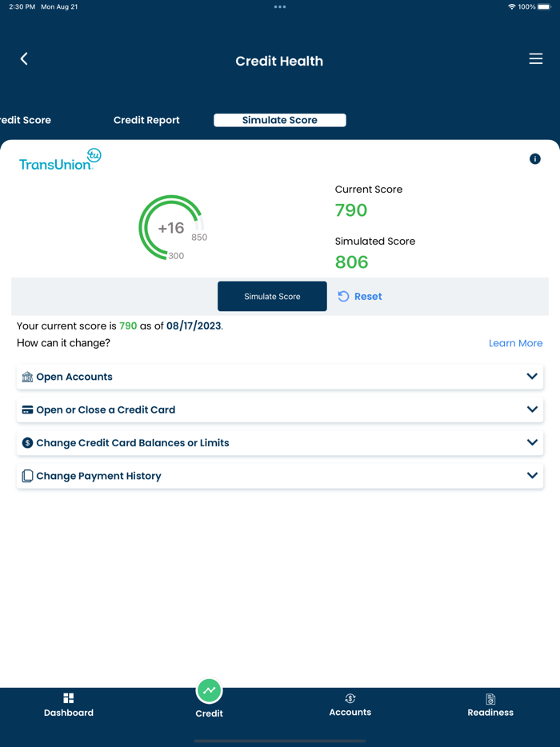The image size is (560, 747).
Task: Click the Change Credit Card Balances or Limits title
Action: pos(133,443)
